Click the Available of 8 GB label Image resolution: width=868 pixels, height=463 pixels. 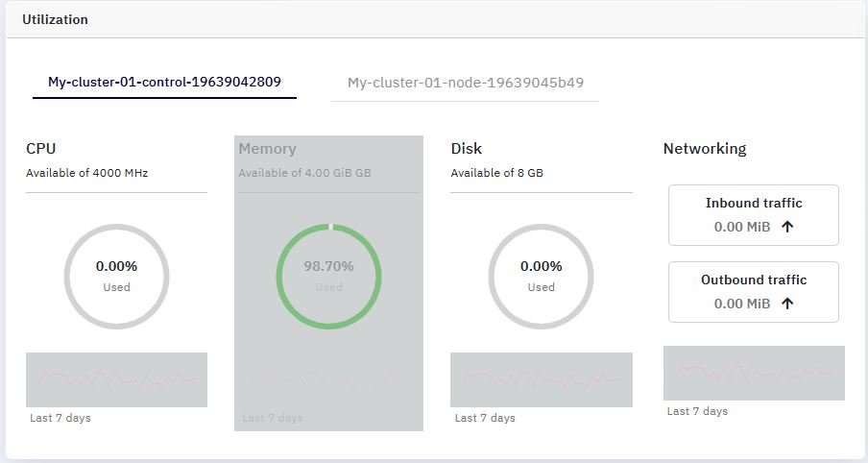[497, 173]
